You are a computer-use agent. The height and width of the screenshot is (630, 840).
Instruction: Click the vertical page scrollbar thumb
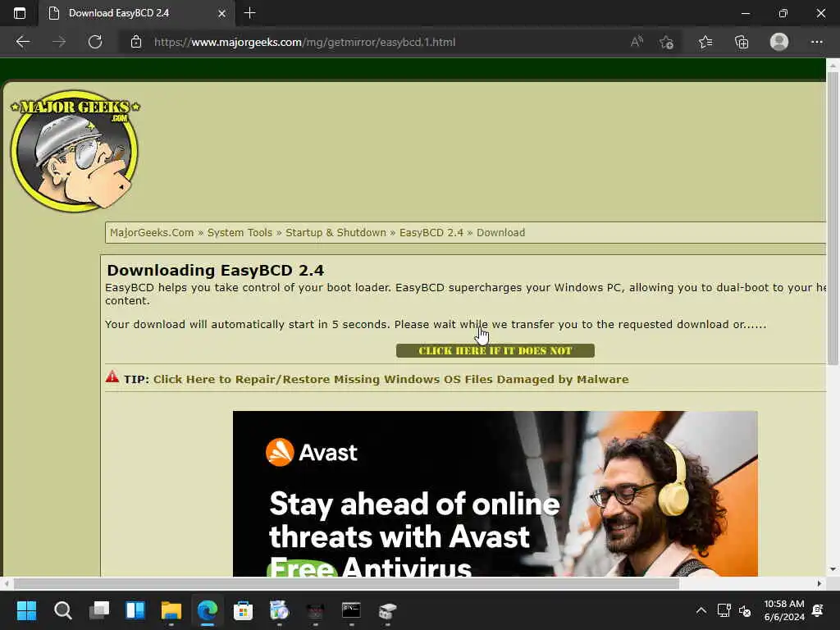(x=833, y=218)
